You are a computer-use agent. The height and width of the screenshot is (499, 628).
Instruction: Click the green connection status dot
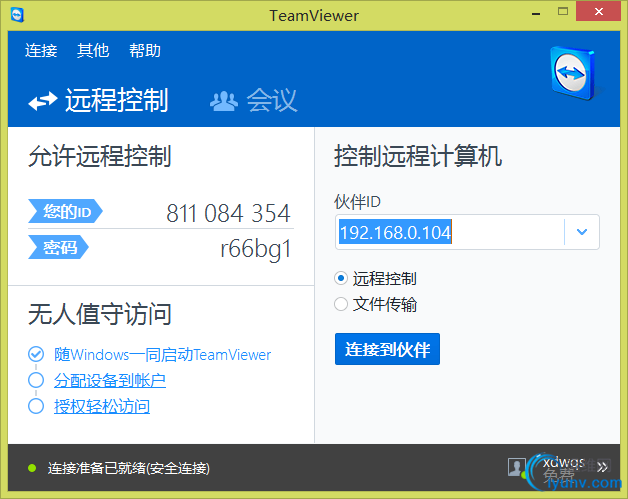tap(32, 468)
